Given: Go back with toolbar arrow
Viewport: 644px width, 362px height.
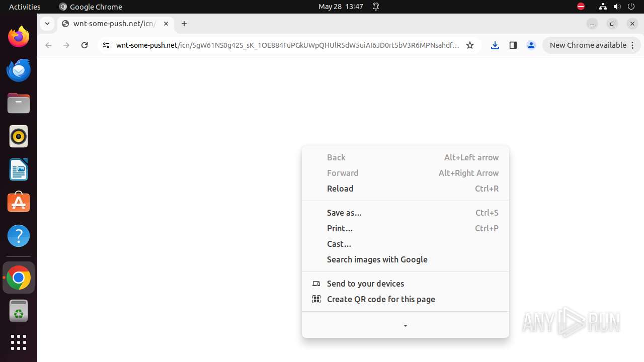Looking at the screenshot, I should [48, 45].
